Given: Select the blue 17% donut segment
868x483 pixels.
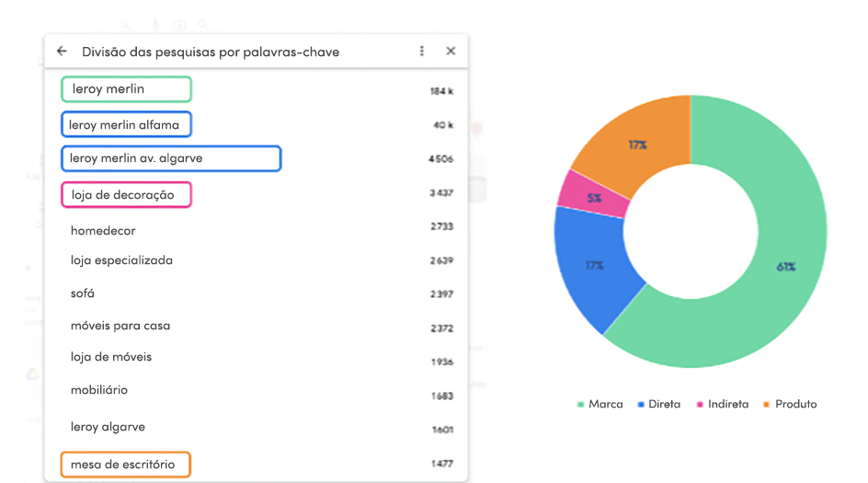Looking at the screenshot, I should [x=594, y=266].
